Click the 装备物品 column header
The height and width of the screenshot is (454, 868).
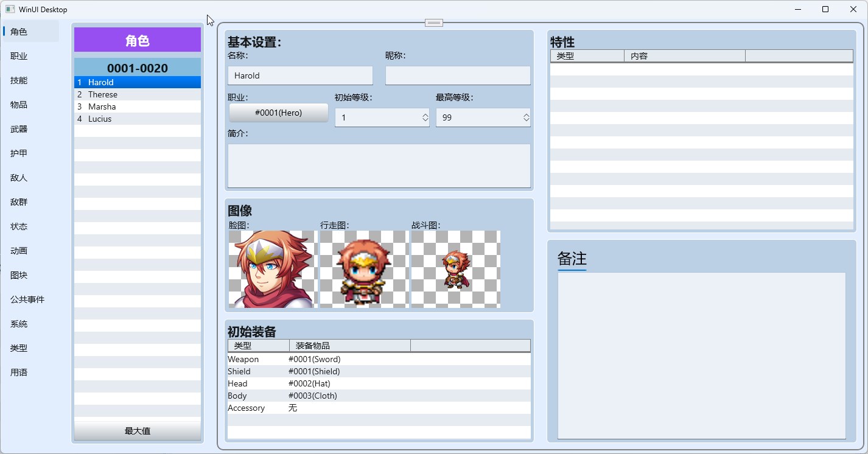tap(350, 346)
